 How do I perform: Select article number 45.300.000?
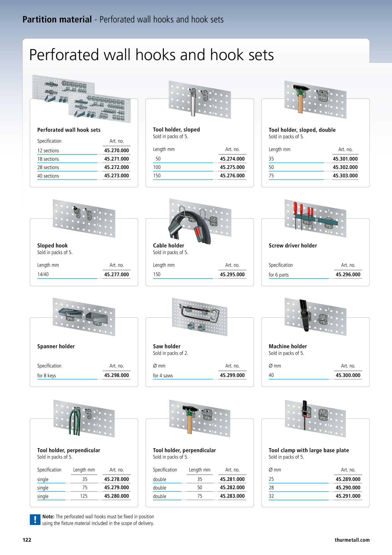pyautogui.click(x=348, y=375)
